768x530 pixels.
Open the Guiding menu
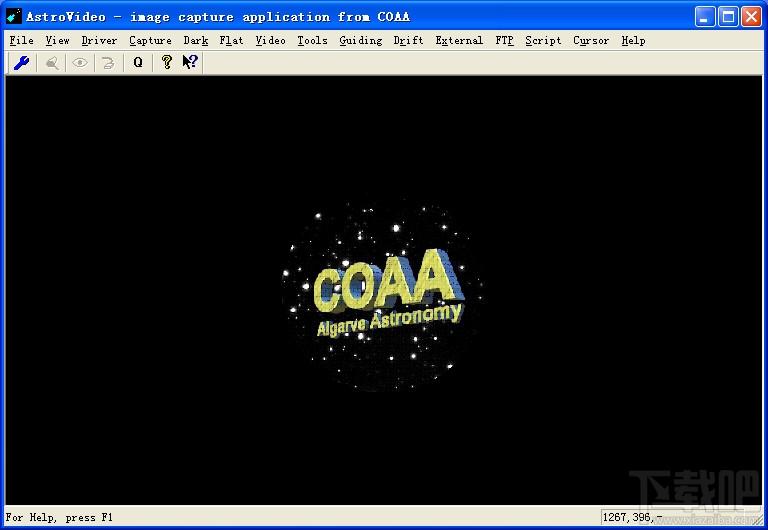(360, 41)
